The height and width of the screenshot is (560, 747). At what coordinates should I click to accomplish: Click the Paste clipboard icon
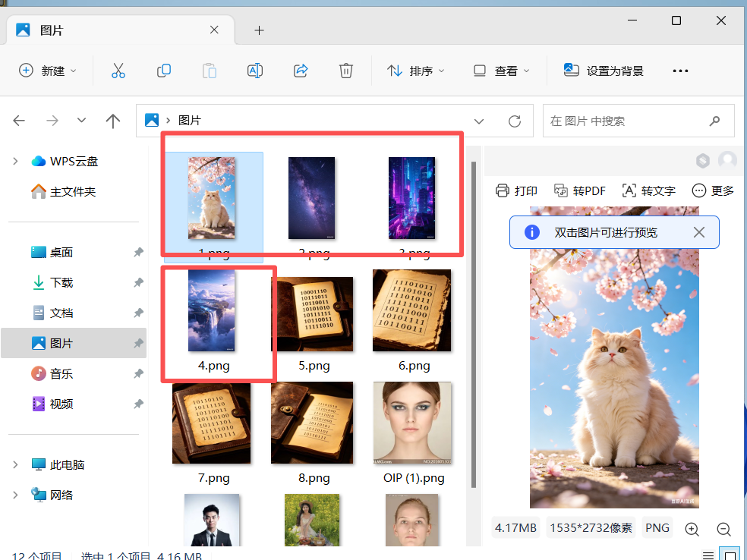(209, 71)
